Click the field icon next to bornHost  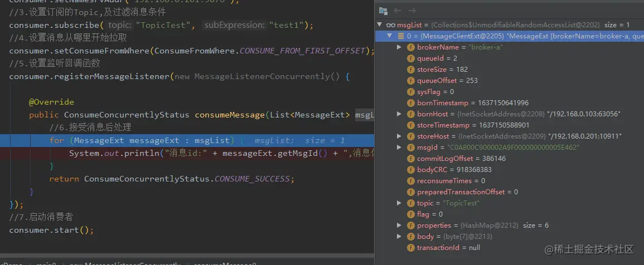click(x=410, y=114)
